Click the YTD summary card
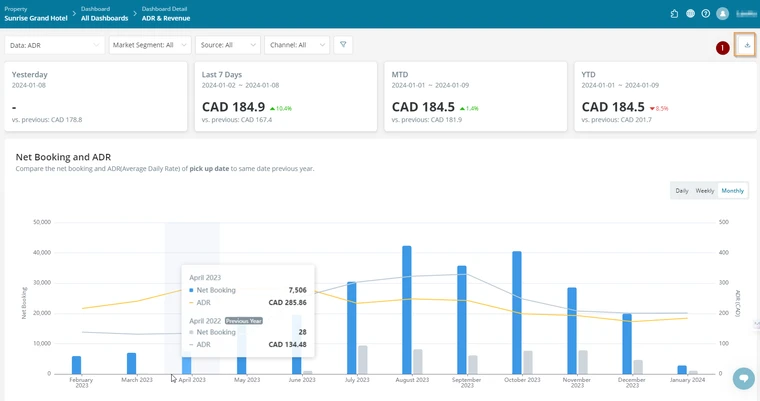Image resolution: width=760 pixels, height=401 pixels. pyautogui.click(x=665, y=96)
